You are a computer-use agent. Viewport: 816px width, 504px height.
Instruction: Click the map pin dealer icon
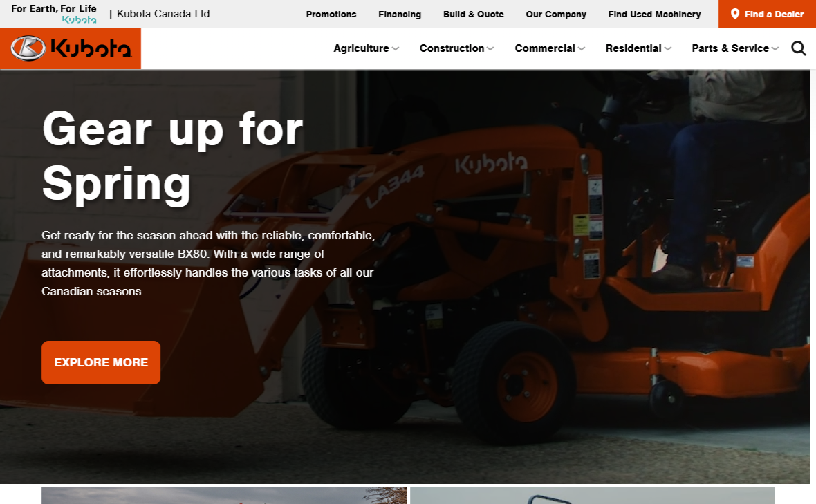point(734,14)
